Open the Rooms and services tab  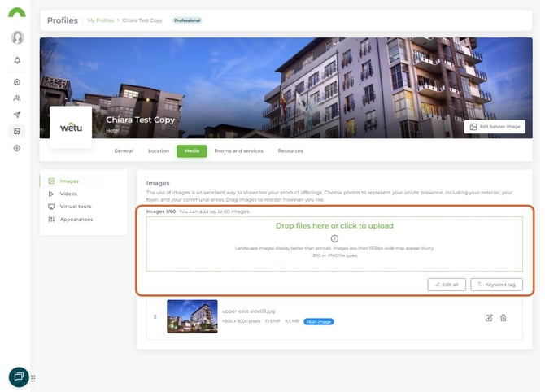(x=238, y=150)
